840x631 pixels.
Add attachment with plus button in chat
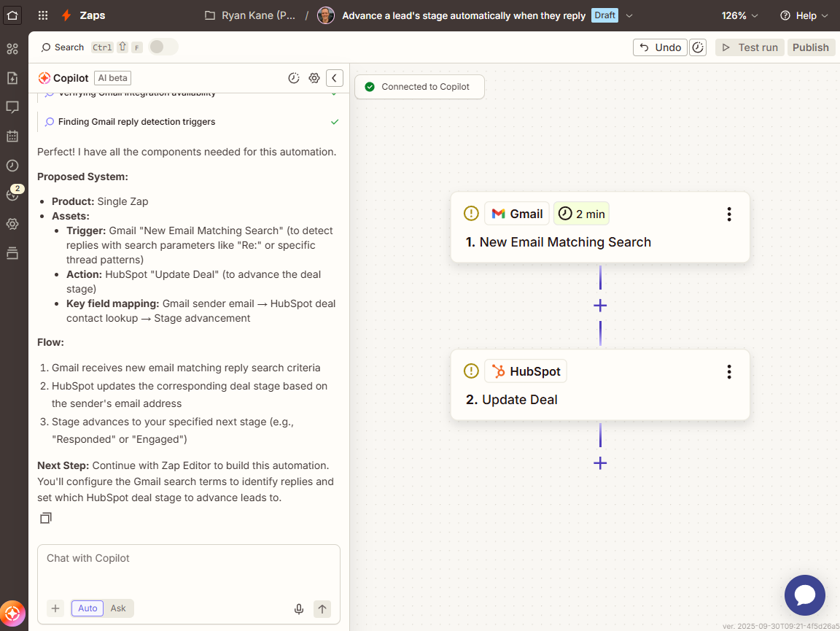[x=55, y=608]
